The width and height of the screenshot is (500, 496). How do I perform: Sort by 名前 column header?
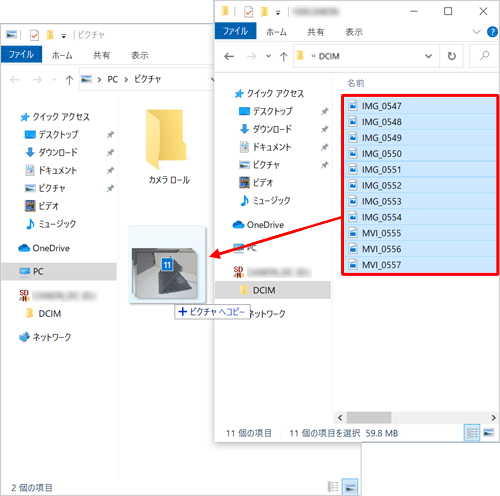coord(356,83)
